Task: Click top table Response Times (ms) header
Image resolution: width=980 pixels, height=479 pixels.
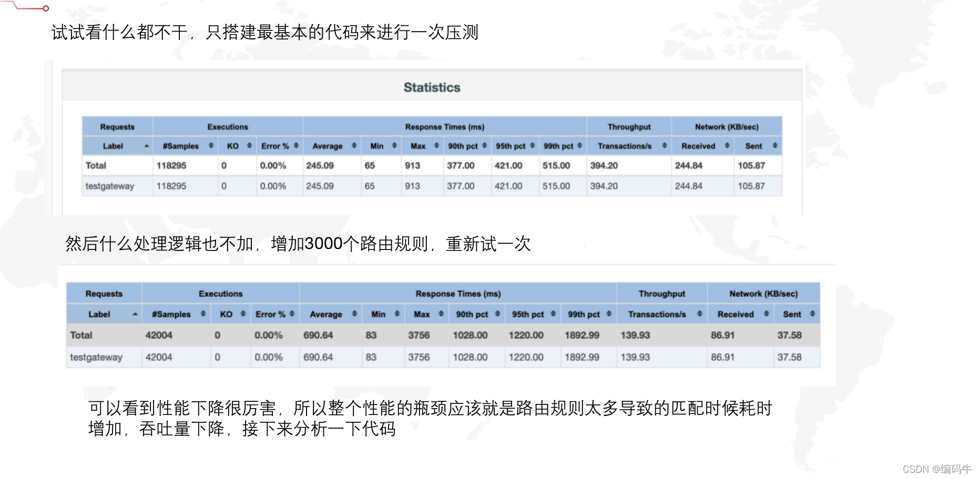Action: [444, 127]
